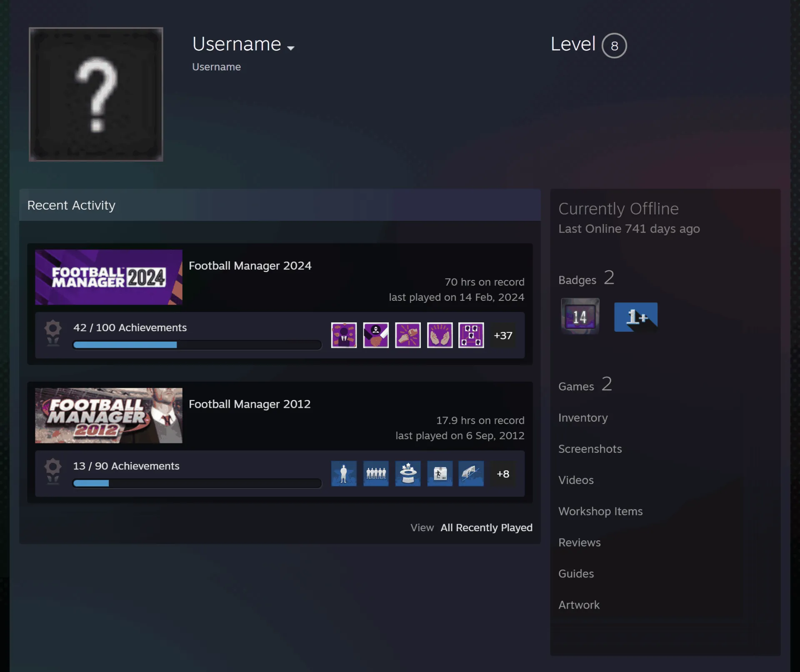800x672 pixels.
Task: Click the FM 2024 clapping hands achievement icon
Action: coord(440,335)
